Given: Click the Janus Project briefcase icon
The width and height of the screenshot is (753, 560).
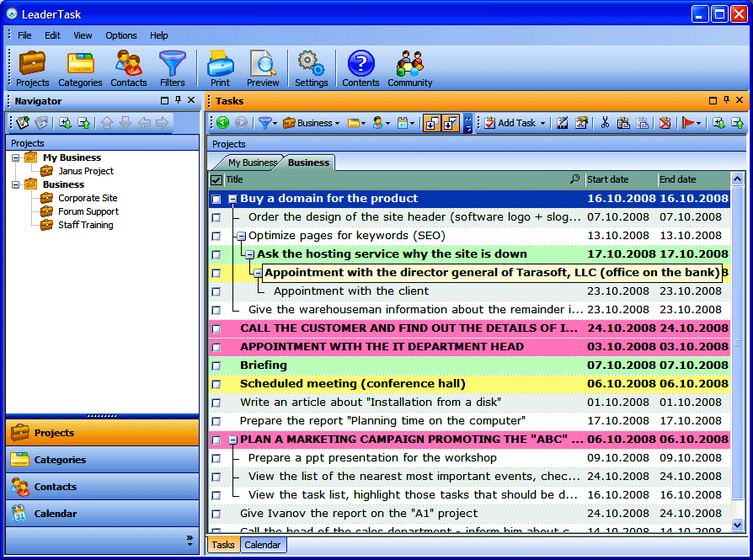Looking at the screenshot, I should (46, 171).
